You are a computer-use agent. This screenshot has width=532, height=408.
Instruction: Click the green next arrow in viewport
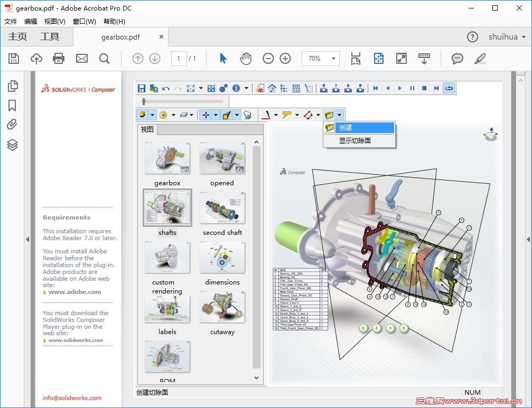pos(390,328)
